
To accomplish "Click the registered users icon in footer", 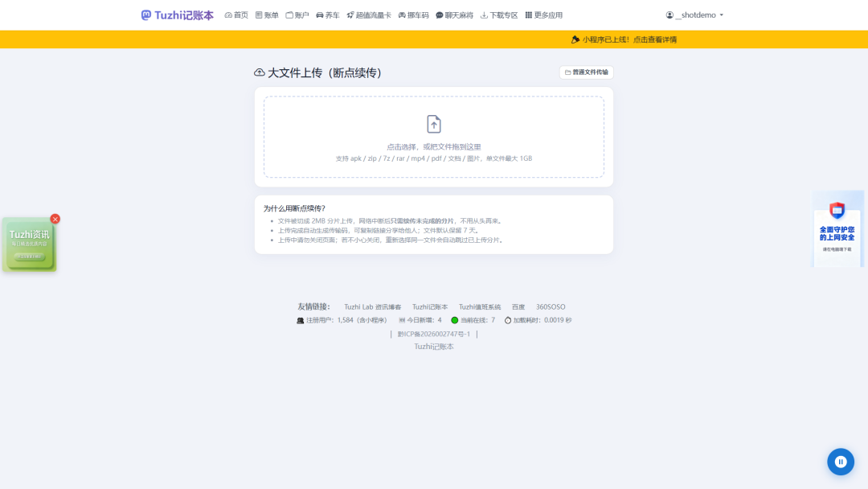I will point(300,320).
